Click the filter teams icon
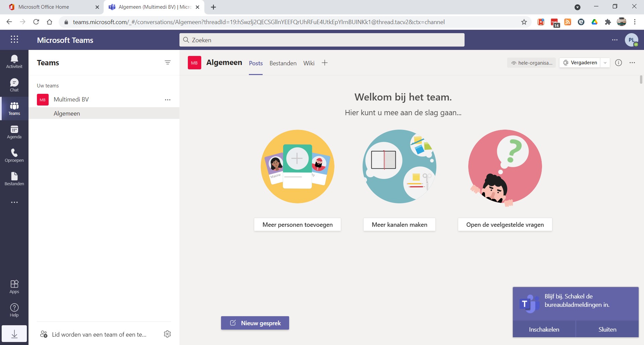This screenshot has width=644, height=345. coord(168,63)
